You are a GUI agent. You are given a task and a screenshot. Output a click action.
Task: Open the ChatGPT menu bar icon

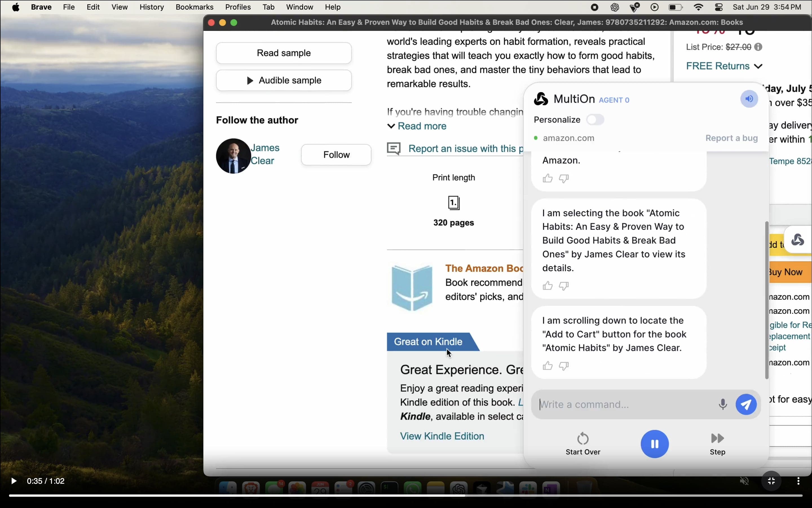pyautogui.click(x=614, y=7)
